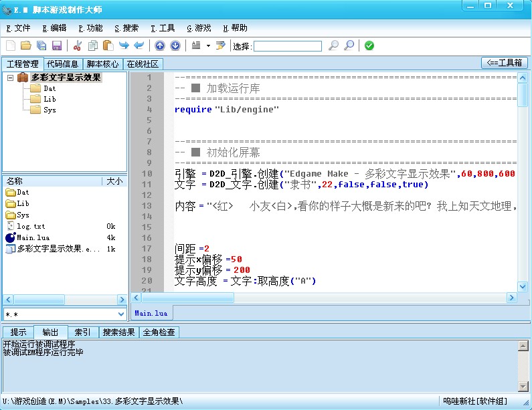Screen dimensions: 532x410
Task: Click the blue redo arrow icon
Action: [x=124, y=45]
